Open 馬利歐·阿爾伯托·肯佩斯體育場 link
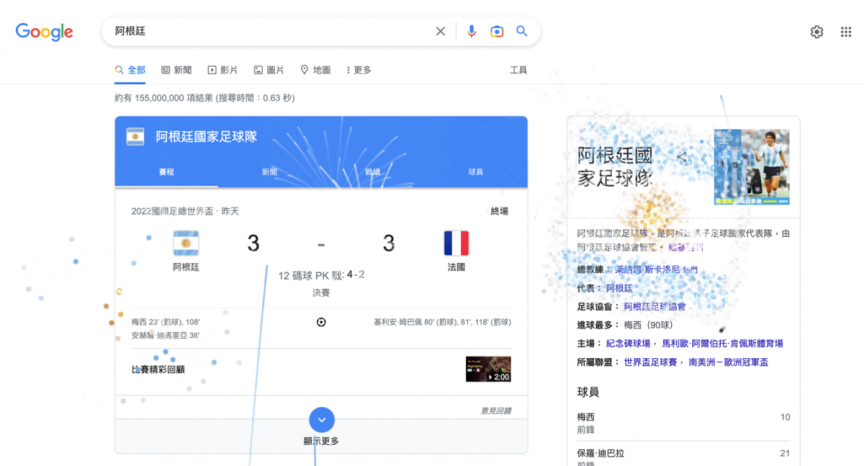 pos(722,343)
